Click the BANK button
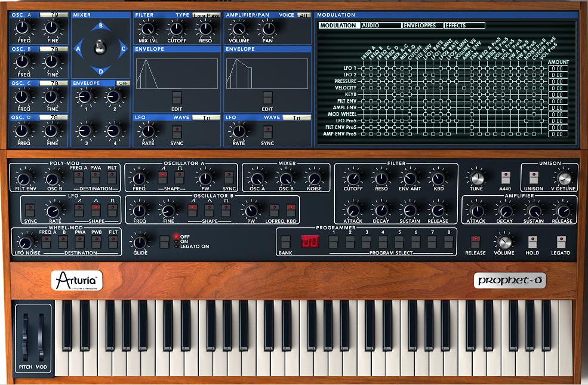 pyautogui.click(x=285, y=242)
